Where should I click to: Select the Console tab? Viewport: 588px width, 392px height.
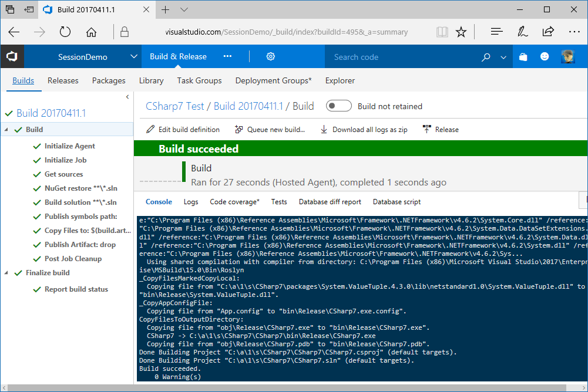tap(159, 202)
